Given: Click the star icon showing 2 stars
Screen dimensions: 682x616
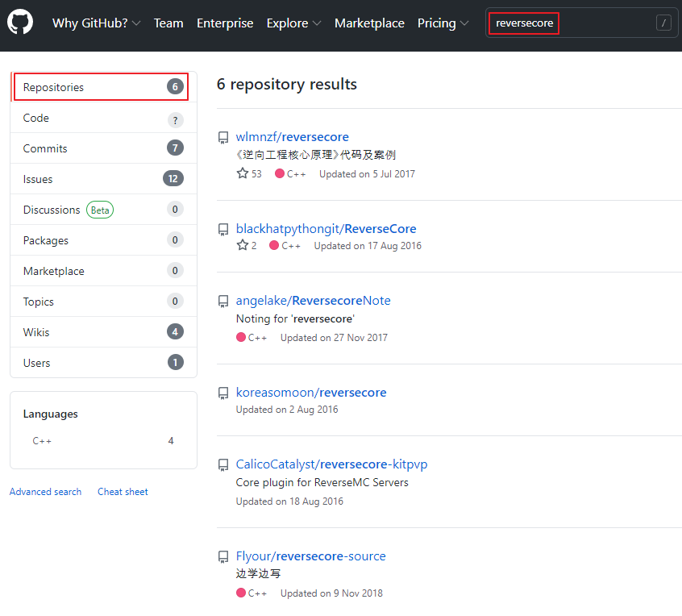Looking at the screenshot, I should pos(243,245).
